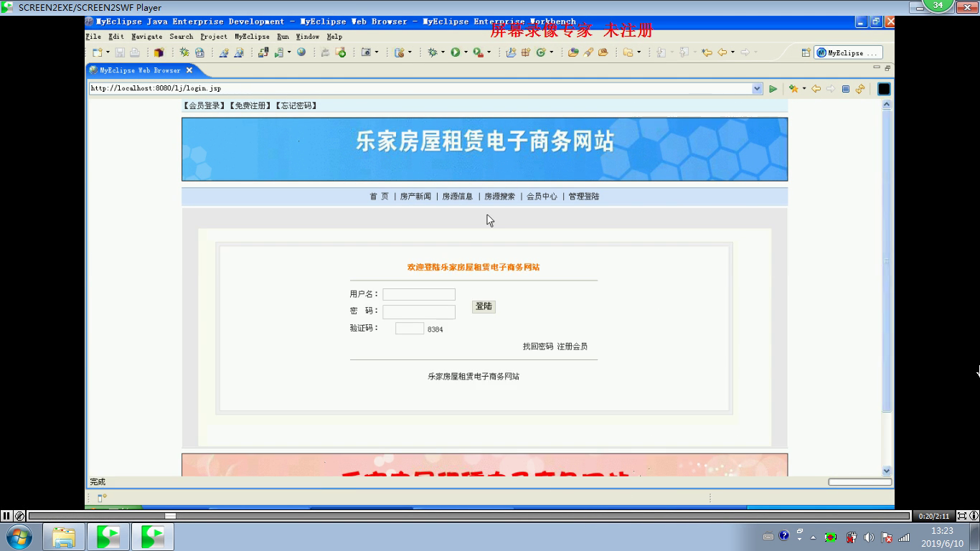
Task: Click the Run/Stop server toolbar icon
Action: [x=278, y=52]
